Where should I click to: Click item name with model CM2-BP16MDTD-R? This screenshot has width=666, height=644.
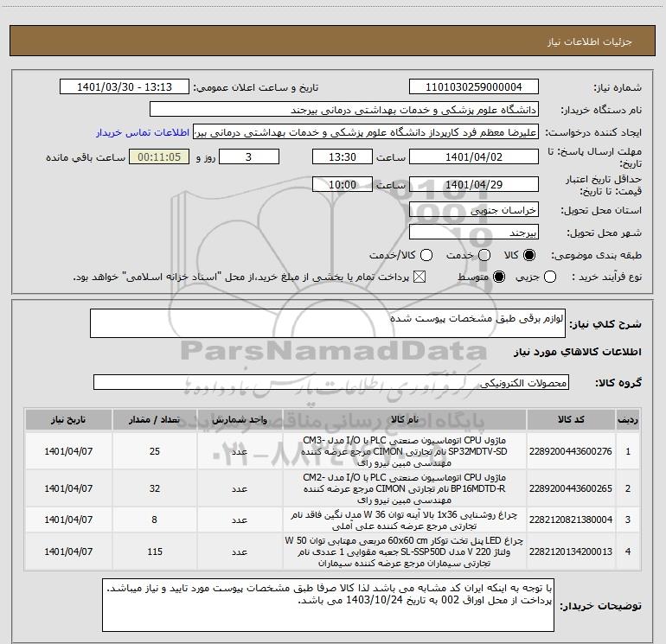point(405,488)
